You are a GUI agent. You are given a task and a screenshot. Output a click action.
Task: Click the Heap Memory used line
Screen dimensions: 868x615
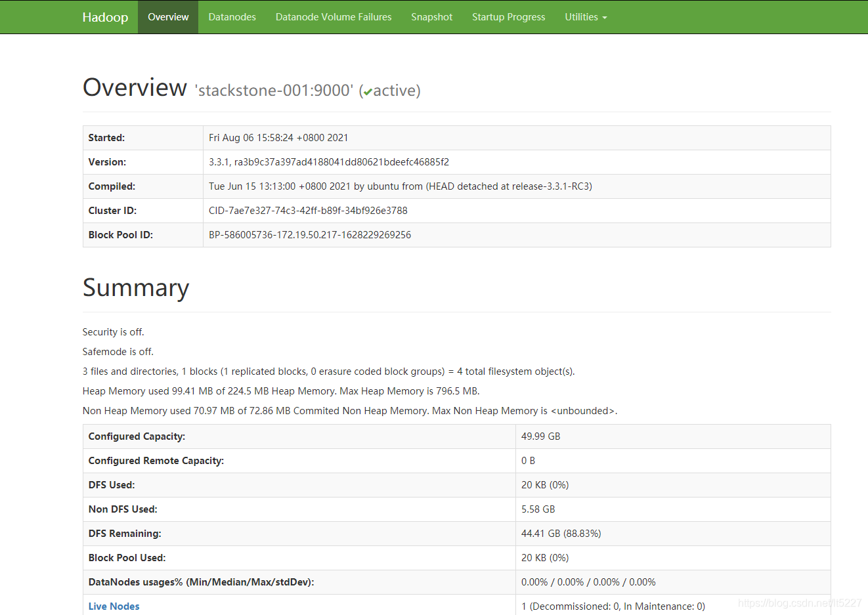point(281,391)
